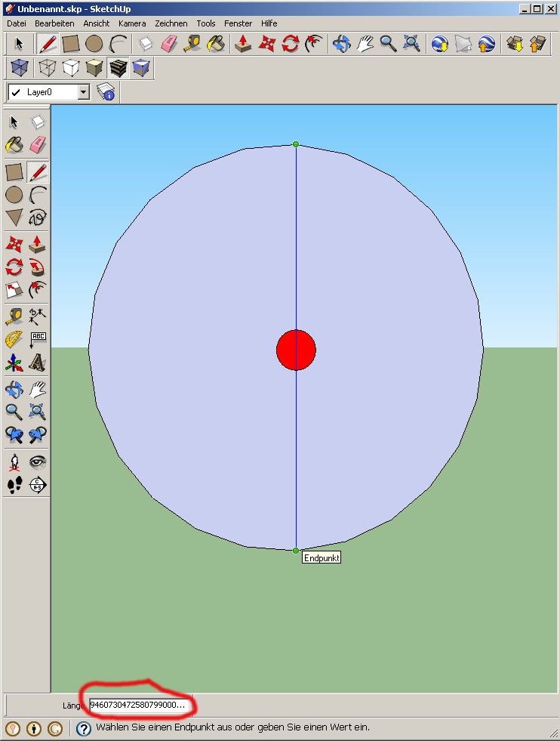
Task: Select the Dimension tool
Action: pos(38,316)
